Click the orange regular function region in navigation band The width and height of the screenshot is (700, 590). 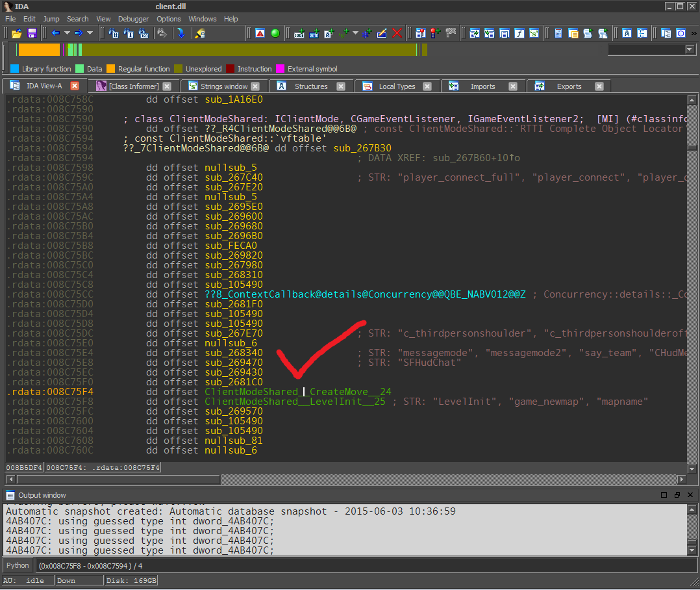(39, 49)
